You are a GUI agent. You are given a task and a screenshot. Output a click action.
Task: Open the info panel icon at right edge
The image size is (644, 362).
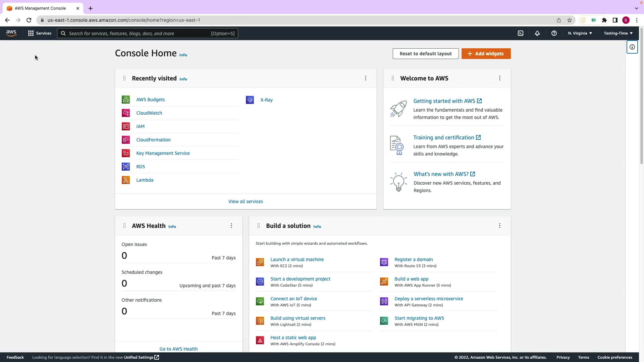pyautogui.click(x=632, y=47)
